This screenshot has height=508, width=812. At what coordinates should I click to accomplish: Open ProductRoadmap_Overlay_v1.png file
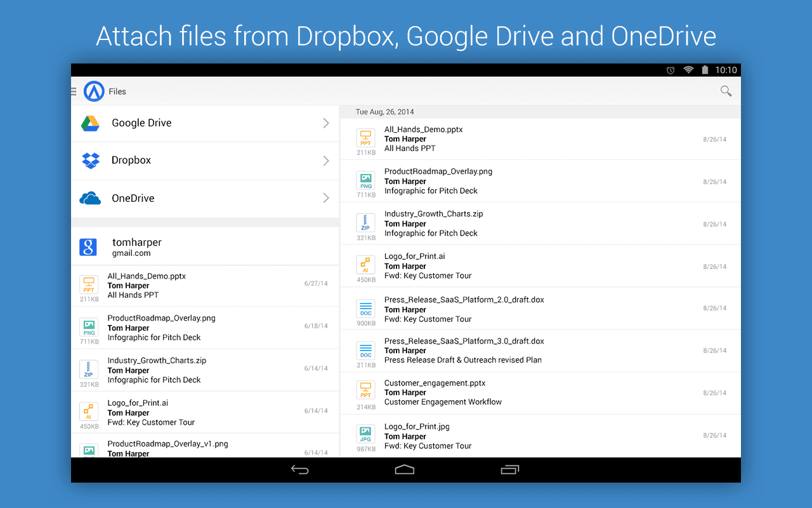click(206, 446)
